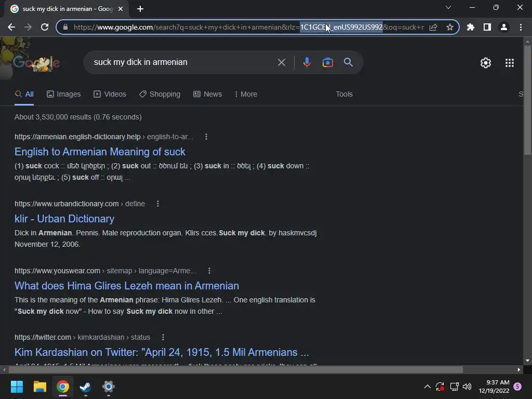532x399 pixels.
Task: Go back with the browser back arrow
Action: pyautogui.click(x=11, y=27)
